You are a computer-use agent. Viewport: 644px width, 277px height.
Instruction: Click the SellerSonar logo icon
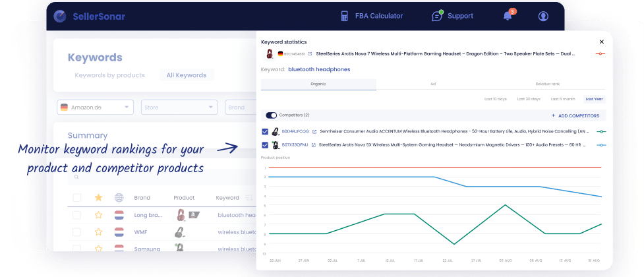pyautogui.click(x=60, y=16)
